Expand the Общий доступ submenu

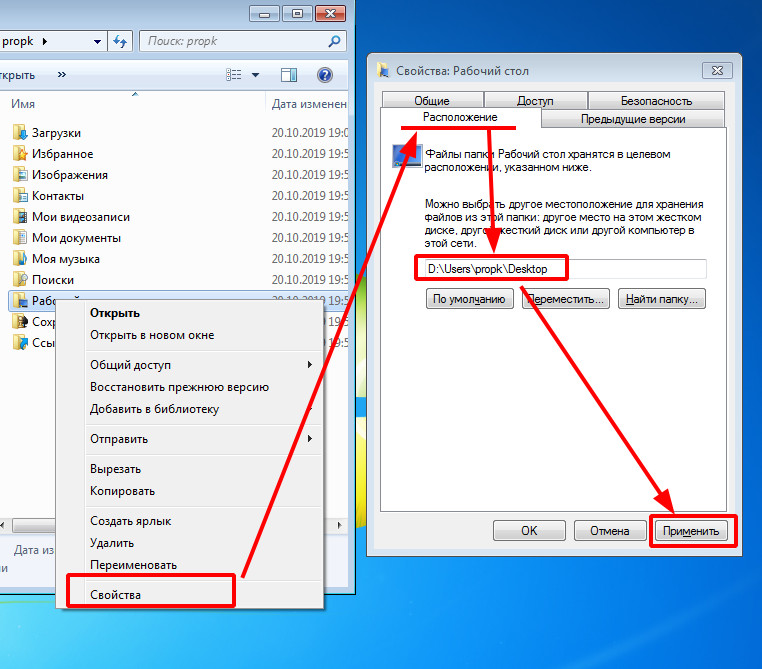pyautogui.click(x=309, y=365)
